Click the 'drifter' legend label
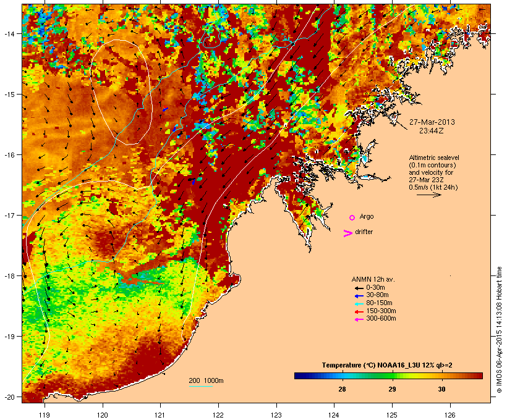The height and width of the screenshot is (420, 507). pyautogui.click(x=364, y=232)
